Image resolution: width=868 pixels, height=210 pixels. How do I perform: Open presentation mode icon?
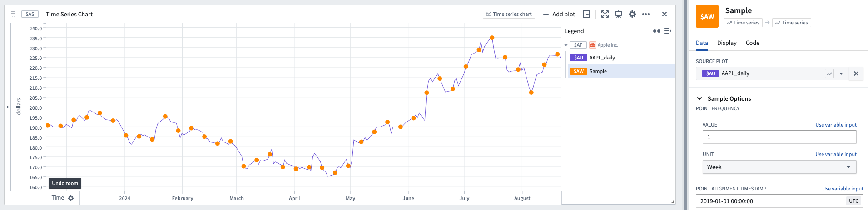pyautogui.click(x=619, y=14)
